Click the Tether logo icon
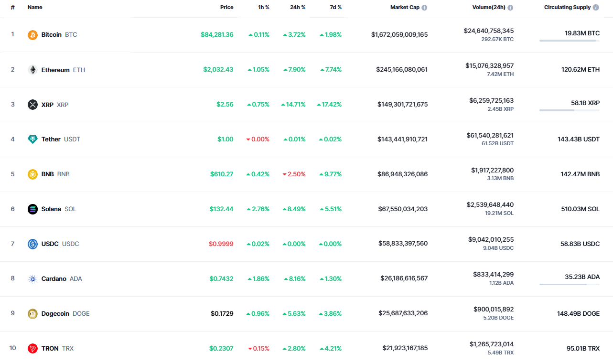 click(32, 139)
